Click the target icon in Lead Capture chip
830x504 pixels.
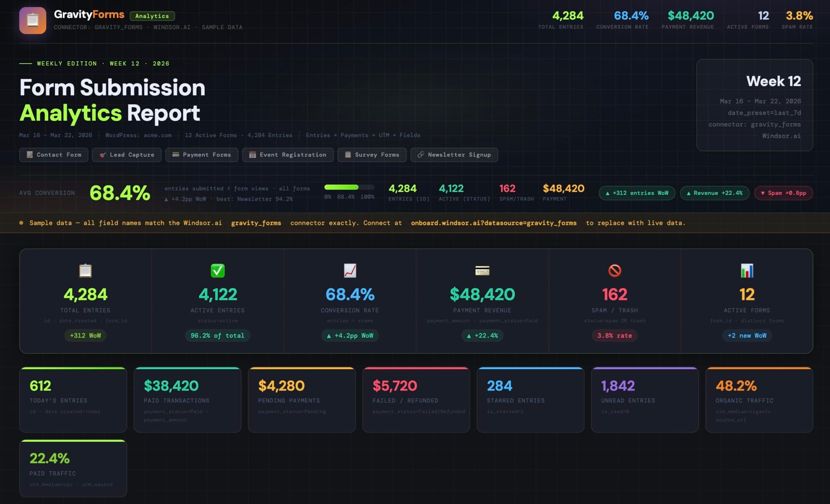point(103,155)
